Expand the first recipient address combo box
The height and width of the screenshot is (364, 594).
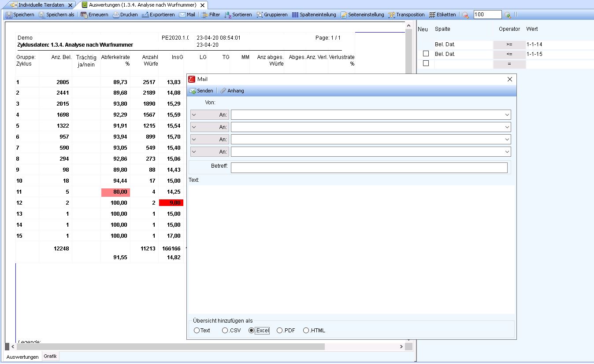[507, 115]
